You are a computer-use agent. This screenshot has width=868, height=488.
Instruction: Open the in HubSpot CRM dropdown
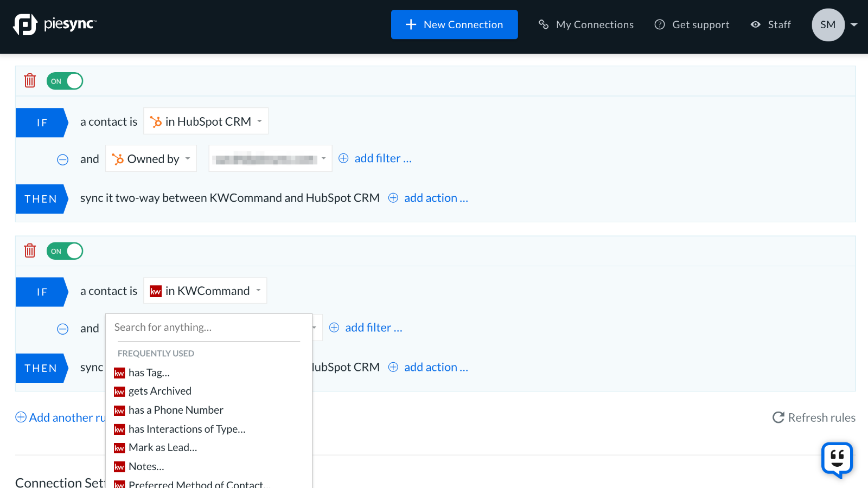click(206, 121)
